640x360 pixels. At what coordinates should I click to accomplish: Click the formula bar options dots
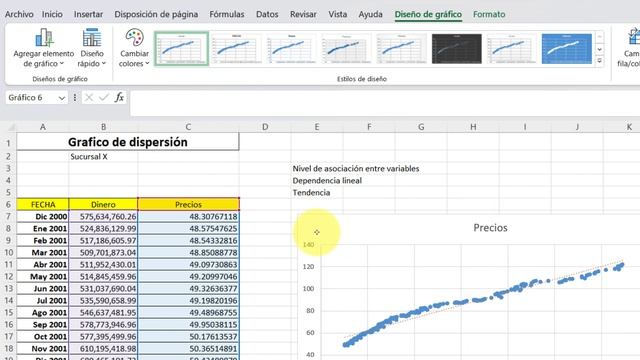coord(75,98)
